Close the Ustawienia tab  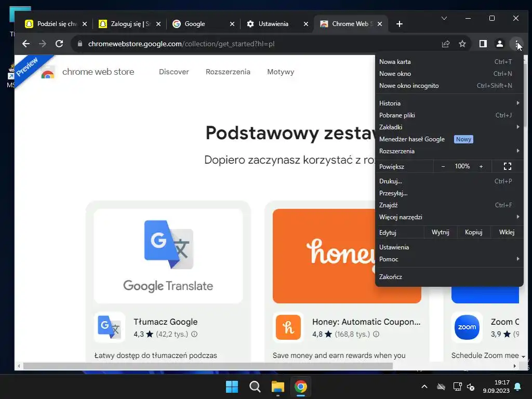point(305,24)
